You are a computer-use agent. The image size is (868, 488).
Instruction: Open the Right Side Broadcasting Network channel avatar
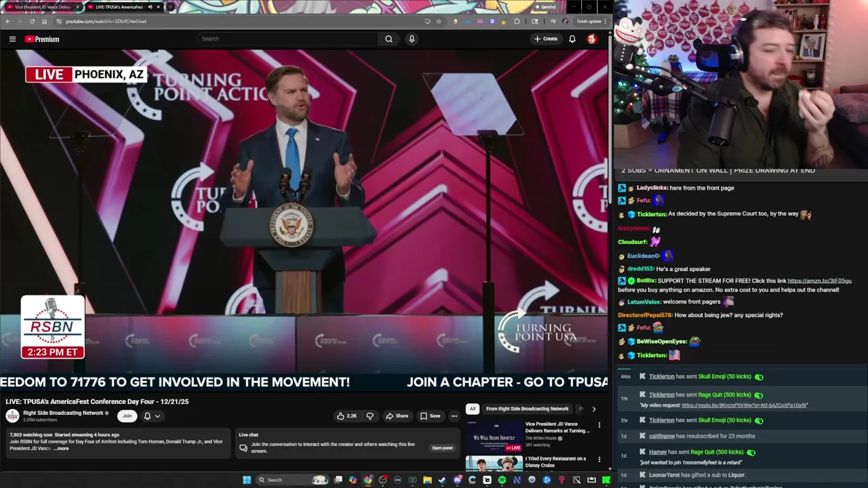[x=12, y=416]
